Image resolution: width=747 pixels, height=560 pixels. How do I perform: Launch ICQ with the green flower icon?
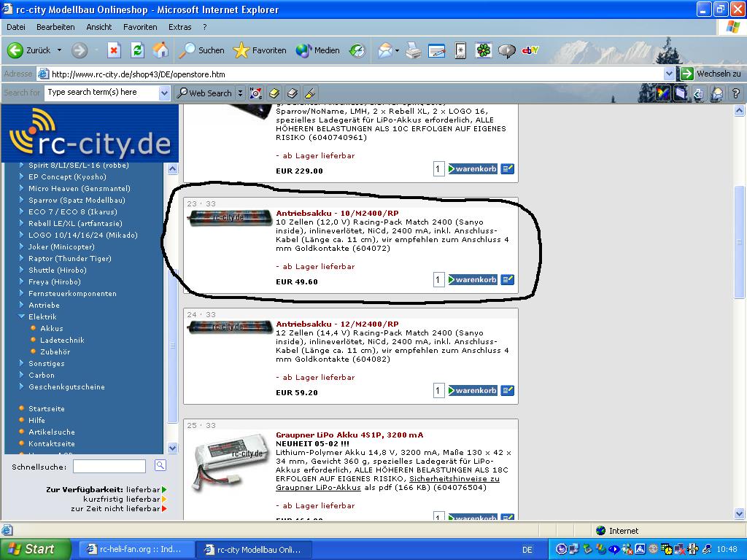[x=483, y=50]
